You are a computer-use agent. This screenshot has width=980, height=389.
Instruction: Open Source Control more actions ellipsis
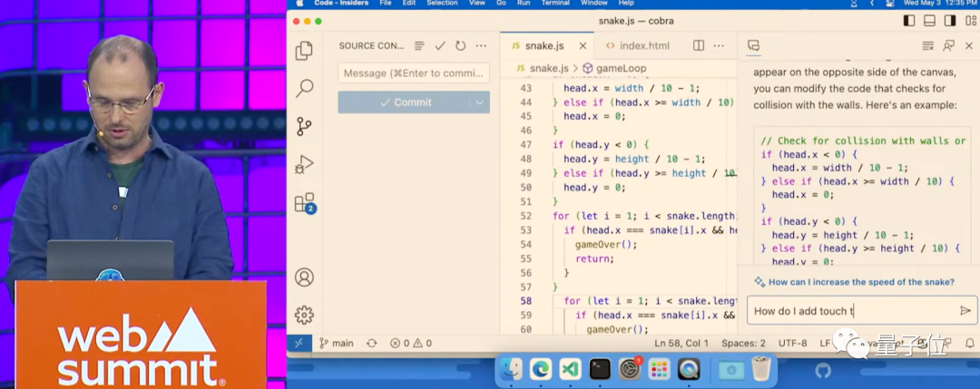coord(480,45)
